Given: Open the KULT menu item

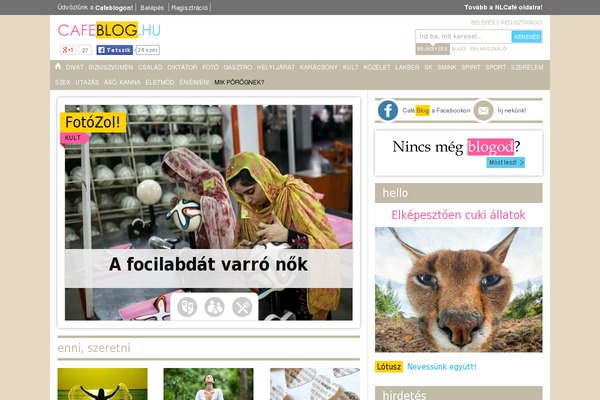Looking at the screenshot, I should 351,67.
